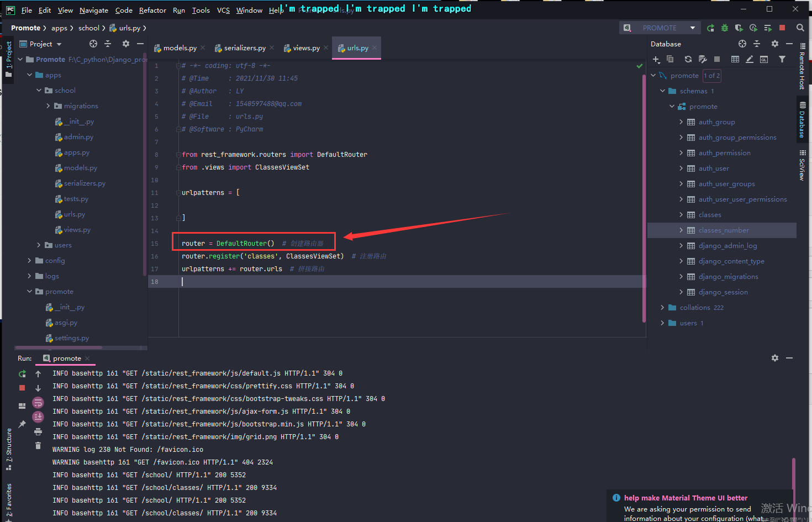Expand the logs folder

(29, 276)
